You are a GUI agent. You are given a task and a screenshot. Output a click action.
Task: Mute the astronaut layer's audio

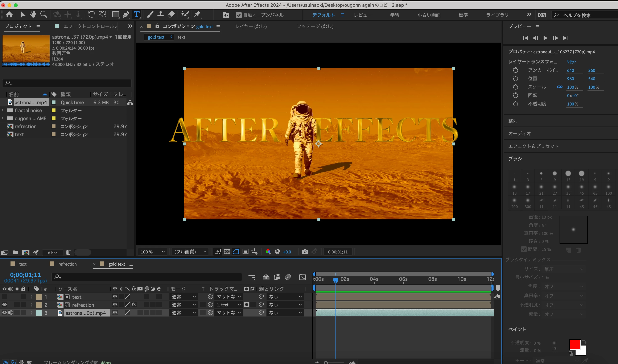(x=11, y=313)
